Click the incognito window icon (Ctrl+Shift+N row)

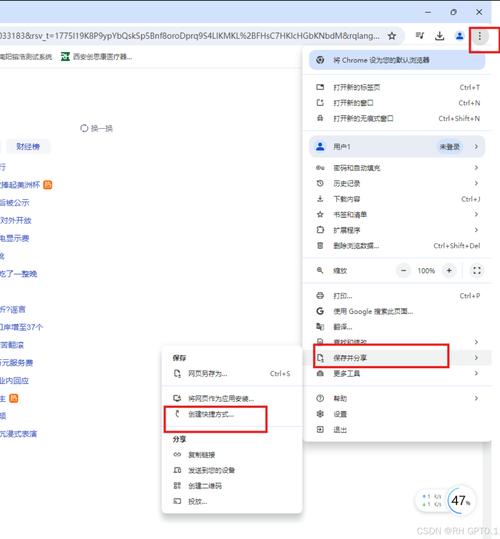point(320,118)
